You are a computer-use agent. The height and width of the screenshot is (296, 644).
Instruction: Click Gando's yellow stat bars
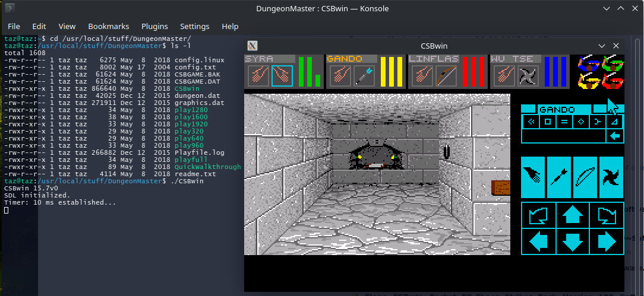click(391, 72)
